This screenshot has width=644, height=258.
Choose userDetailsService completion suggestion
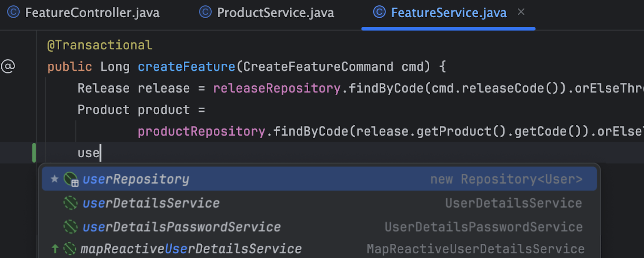click(151, 203)
